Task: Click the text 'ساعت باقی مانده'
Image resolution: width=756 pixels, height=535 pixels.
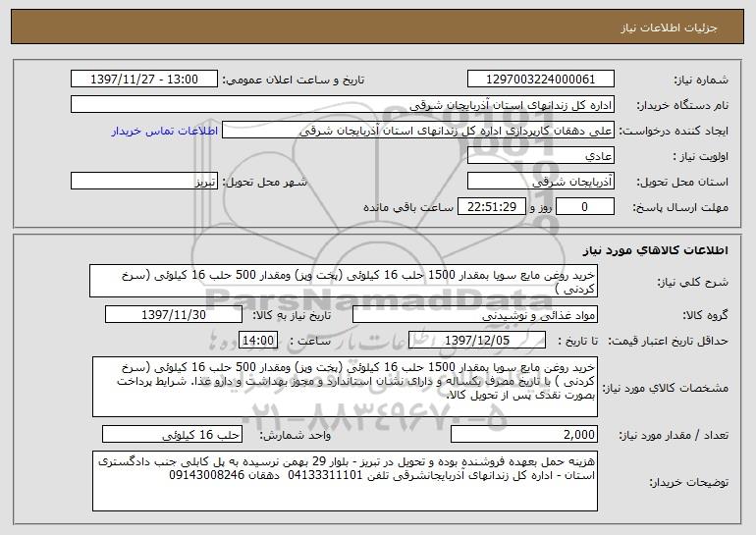Action: pos(408,207)
